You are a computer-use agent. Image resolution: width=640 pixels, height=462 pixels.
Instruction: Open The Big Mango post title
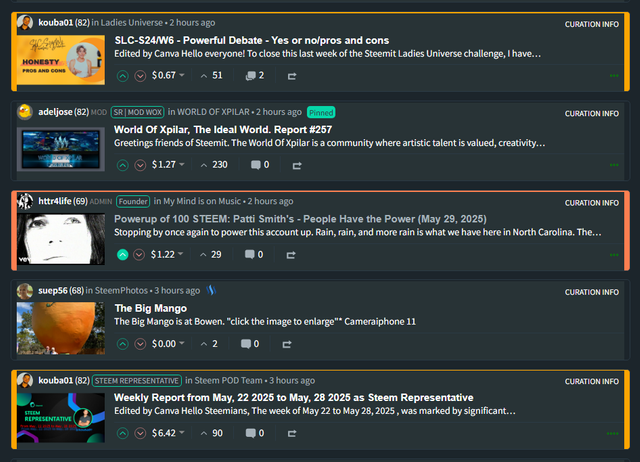[151, 308]
